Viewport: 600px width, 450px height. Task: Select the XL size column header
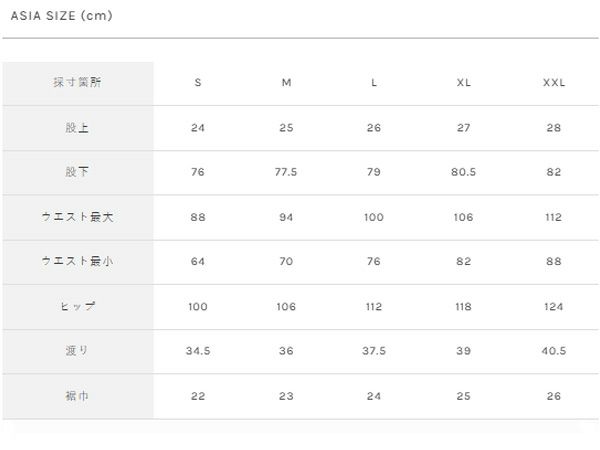[x=463, y=83]
